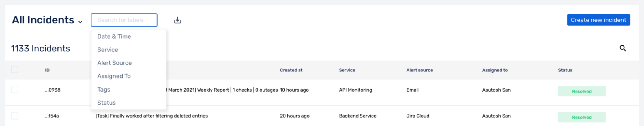Open the Backend Service task incident title
Viewport: 644px width, 126px height.
152,116
